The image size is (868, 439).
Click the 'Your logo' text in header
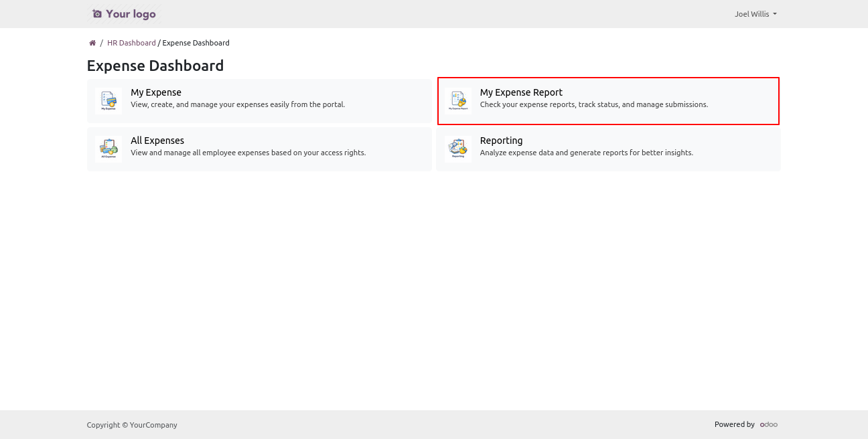point(131,14)
